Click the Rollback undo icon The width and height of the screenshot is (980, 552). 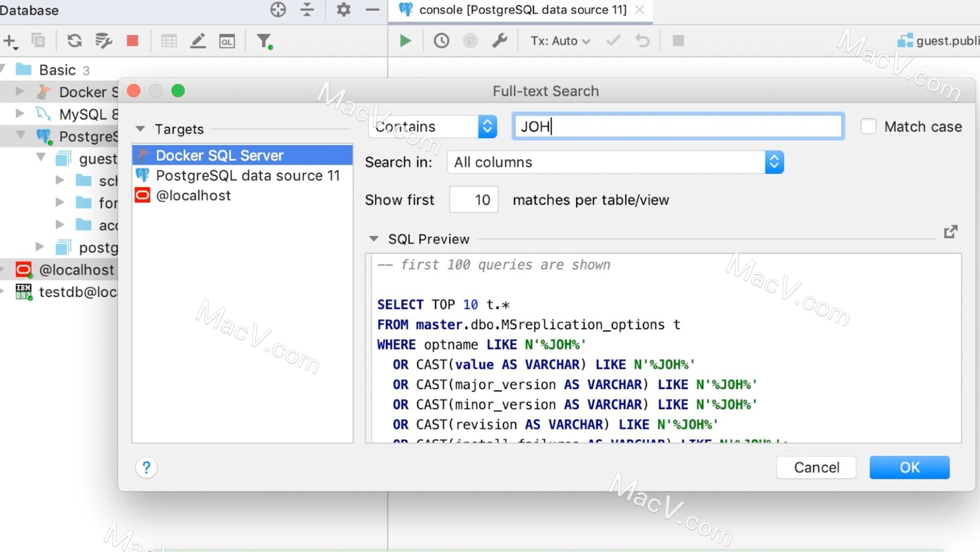643,41
